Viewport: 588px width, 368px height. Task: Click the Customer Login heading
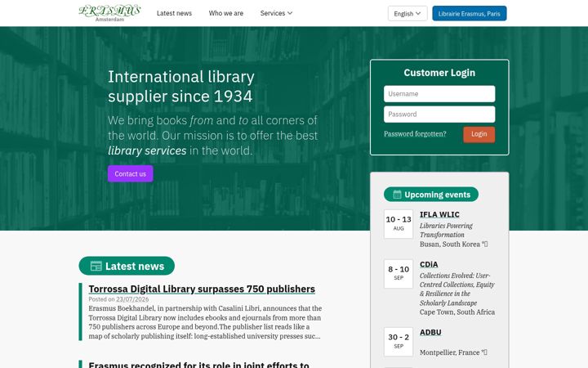(439, 73)
